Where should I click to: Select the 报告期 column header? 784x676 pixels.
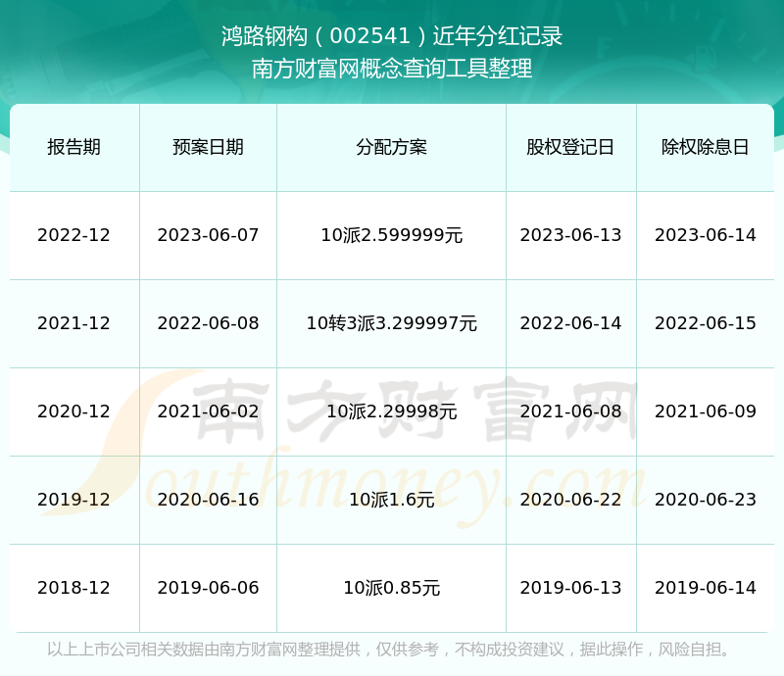click(x=74, y=147)
